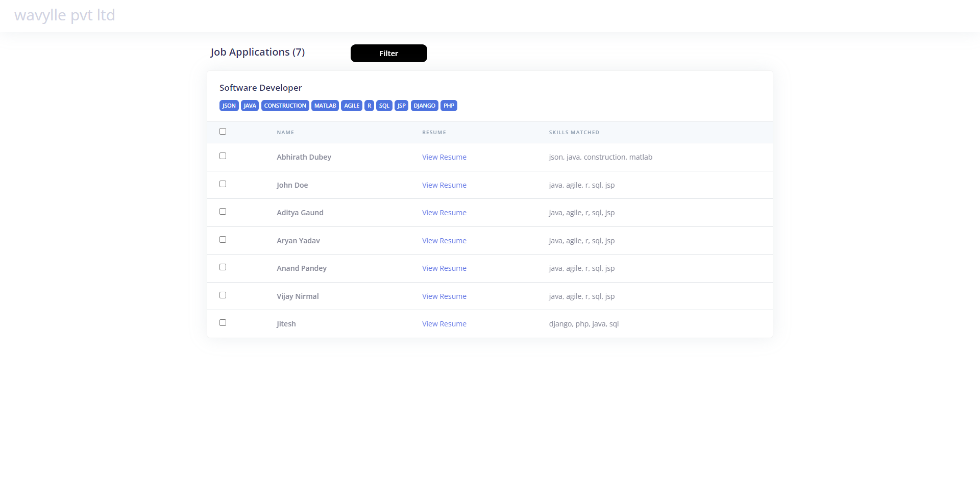The height and width of the screenshot is (483, 980).
Task: Open John Doe's View Resume link
Action: [x=444, y=185]
